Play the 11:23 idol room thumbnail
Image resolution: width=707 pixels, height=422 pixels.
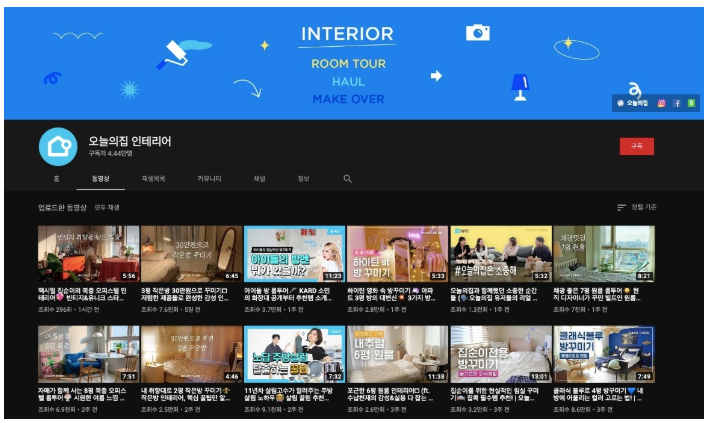[294, 254]
